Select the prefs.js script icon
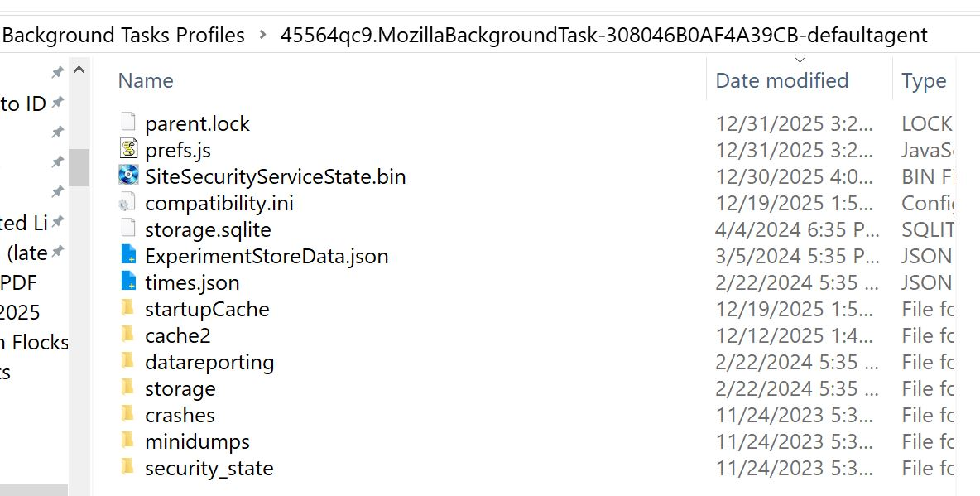Image resolution: width=980 pixels, height=496 pixels. 127,150
